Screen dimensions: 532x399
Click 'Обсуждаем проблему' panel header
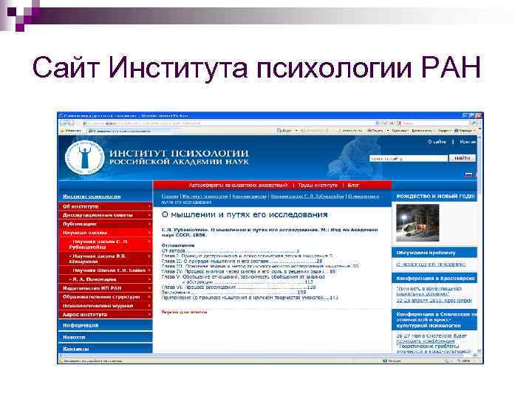point(434,253)
